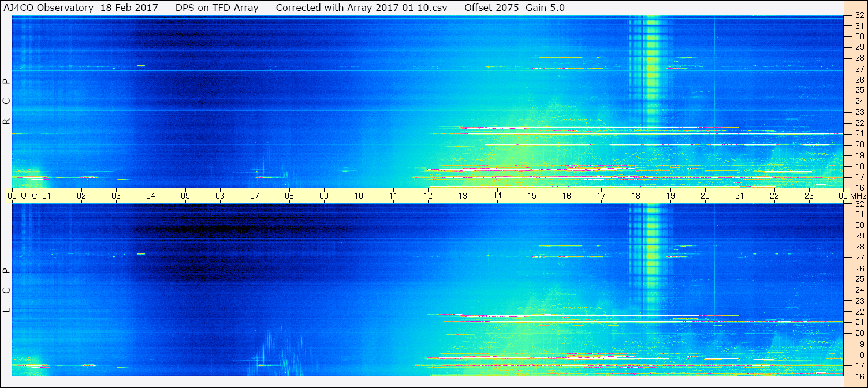Select the 27 MHz label on LCP scale
This screenshot has height=388, width=868.
coord(859,258)
